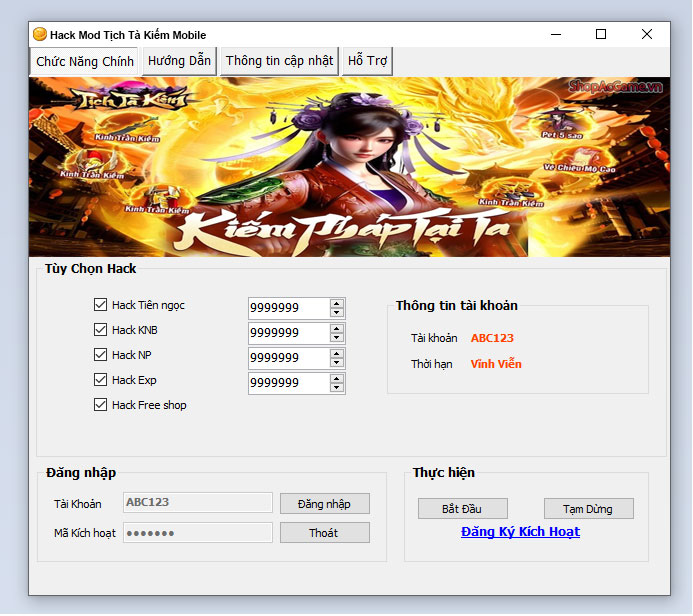The image size is (693, 616).
Task: Toggle the Hack Exp checkbox
Action: tap(100, 380)
